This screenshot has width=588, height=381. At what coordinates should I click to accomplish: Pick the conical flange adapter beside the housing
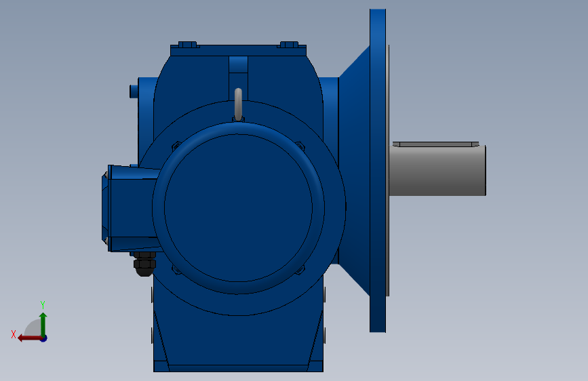tap(355, 171)
